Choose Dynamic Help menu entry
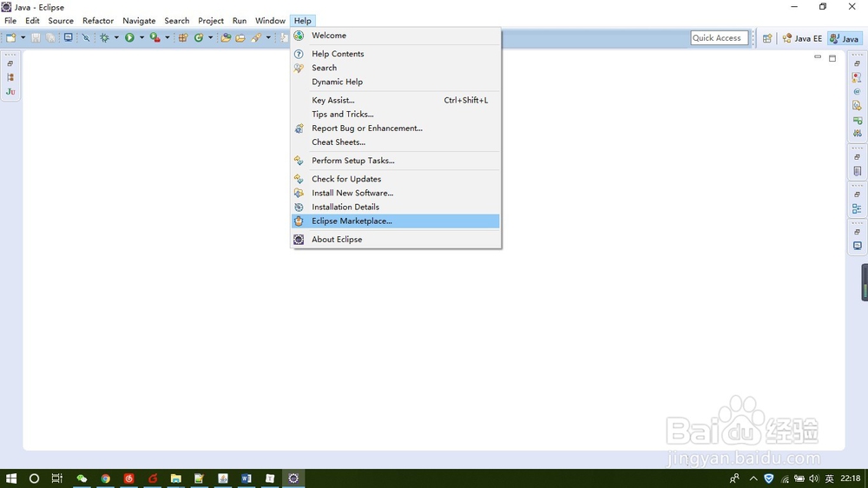 396,82
